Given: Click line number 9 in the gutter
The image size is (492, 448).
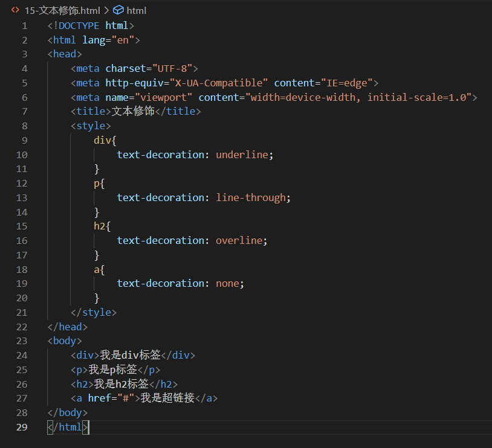Looking at the screenshot, I should 24,141.
